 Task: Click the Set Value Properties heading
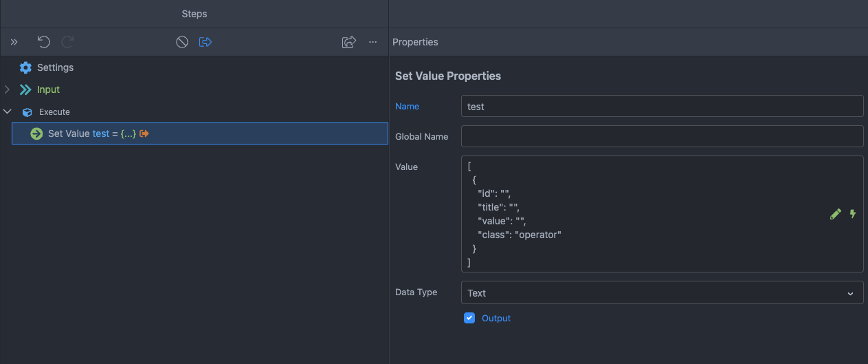[x=448, y=76]
